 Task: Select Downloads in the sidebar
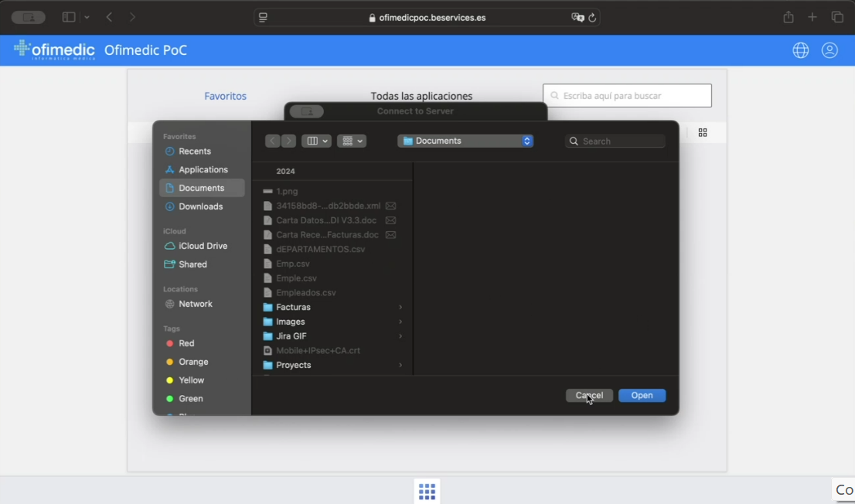coord(200,206)
